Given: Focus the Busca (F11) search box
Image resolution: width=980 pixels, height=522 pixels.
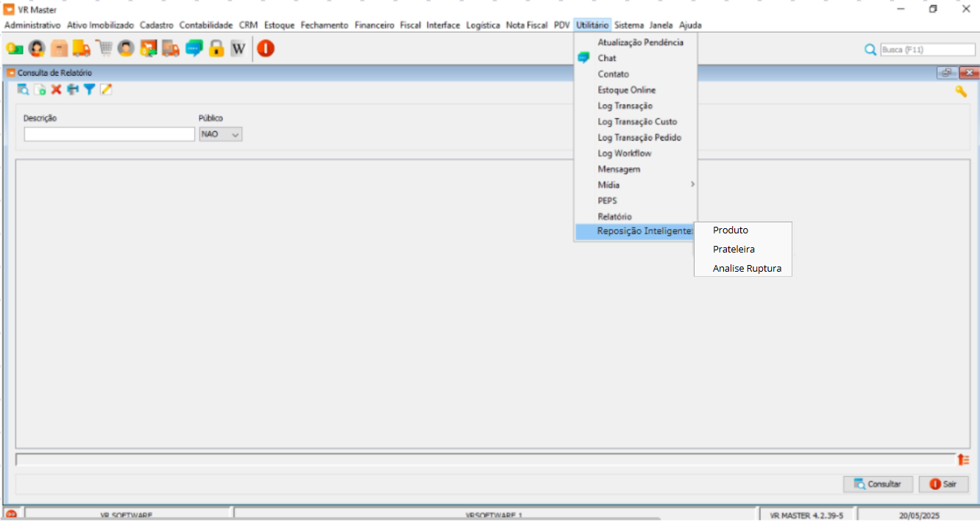Looking at the screenshot, I should (x=927, y=50).
